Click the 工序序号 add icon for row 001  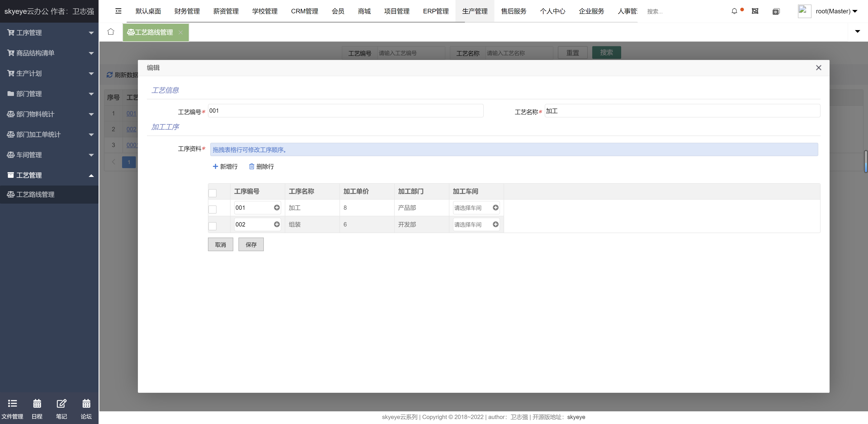(x=277, y=207)
